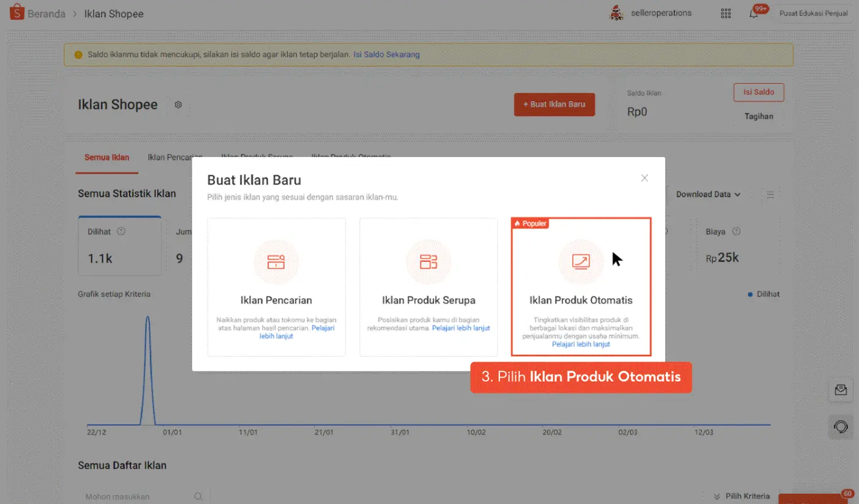The width and height of the screenshot is (859, 504).
Task: Open Tagihan below the Isi Saldo button
Action: (x=759, y=116)
